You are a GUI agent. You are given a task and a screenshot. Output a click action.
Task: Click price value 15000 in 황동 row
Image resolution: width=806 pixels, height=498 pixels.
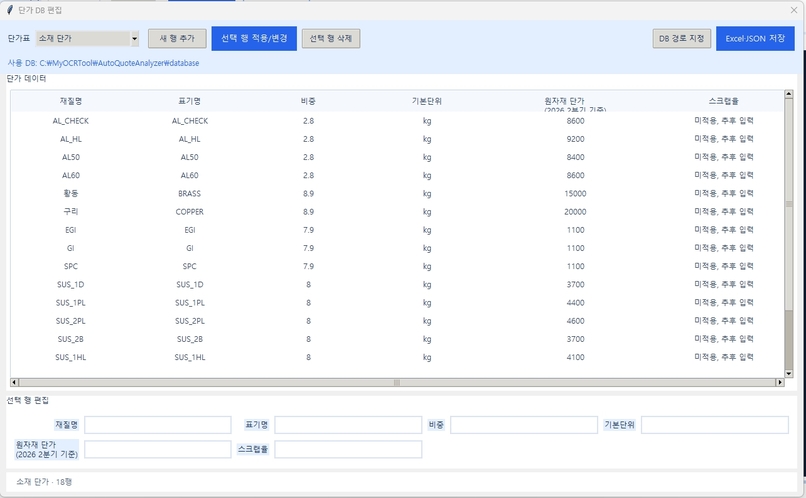pos(575,194)
